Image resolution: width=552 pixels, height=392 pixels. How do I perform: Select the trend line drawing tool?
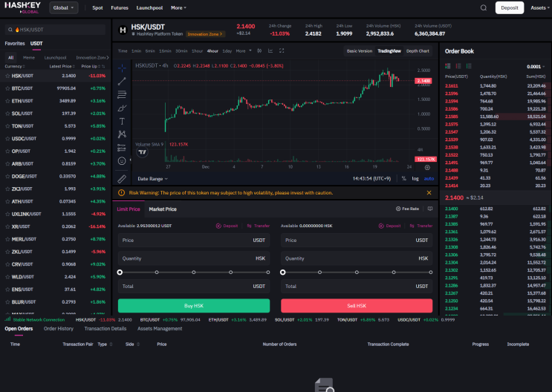click(122, 81)
